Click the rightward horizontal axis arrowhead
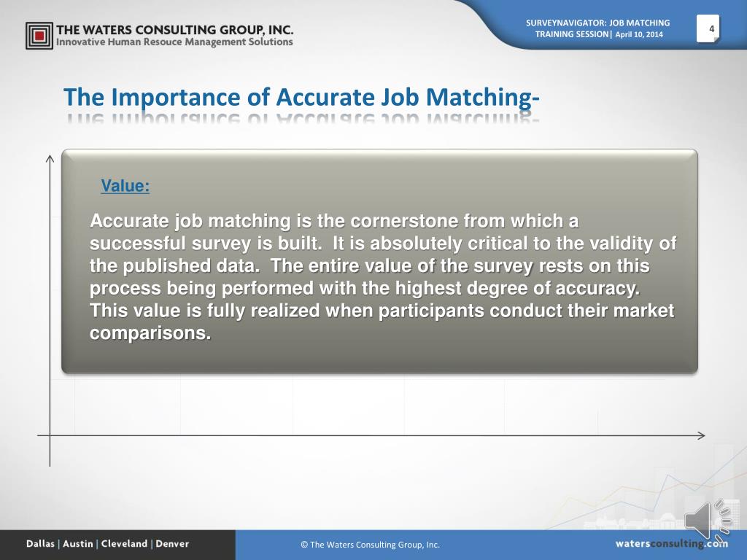This screenshot has height=560, width=747. point(701,435)
